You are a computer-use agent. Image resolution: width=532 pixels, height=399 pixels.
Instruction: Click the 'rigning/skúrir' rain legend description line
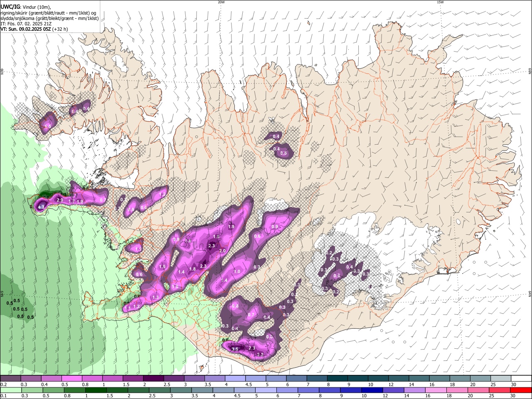click(x=48, y=13)
